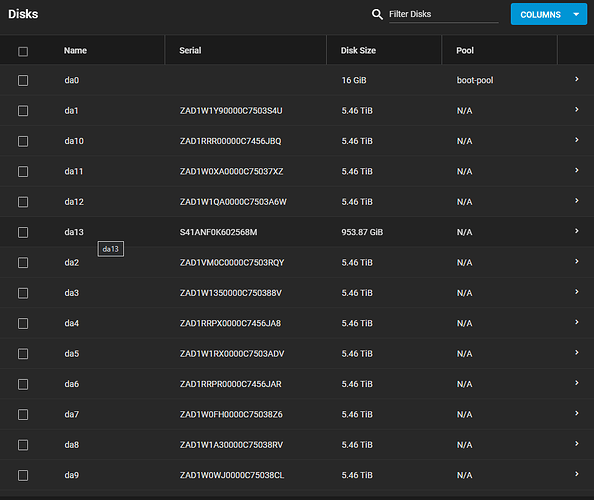Tick the checkbox for da4

point(23,323)
